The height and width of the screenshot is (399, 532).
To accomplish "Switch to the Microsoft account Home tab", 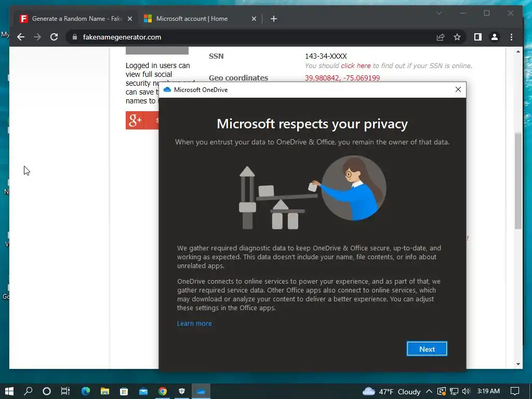I will [192, 19].
